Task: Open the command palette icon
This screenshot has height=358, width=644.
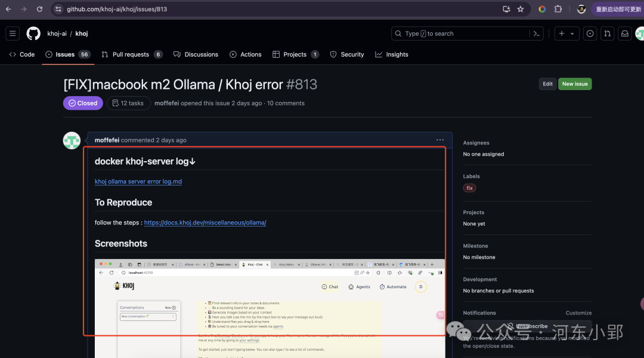Action: coord(537,33)
